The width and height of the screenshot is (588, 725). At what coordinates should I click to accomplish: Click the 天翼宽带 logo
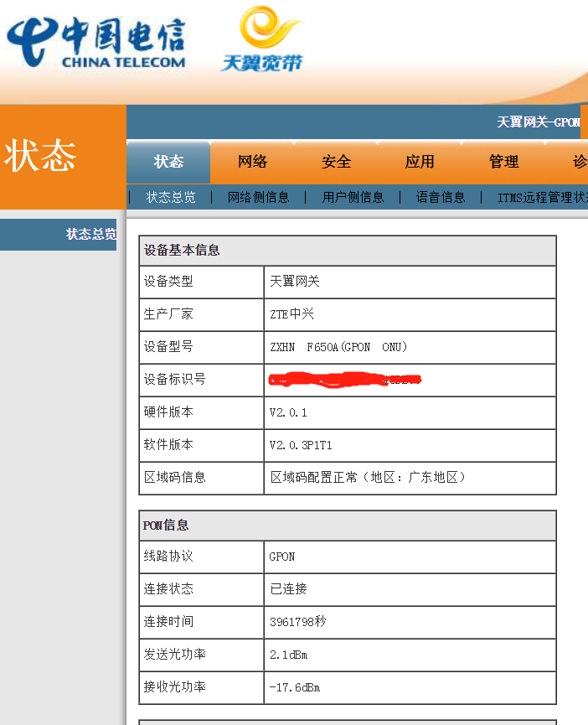click(x=262, y=39)
